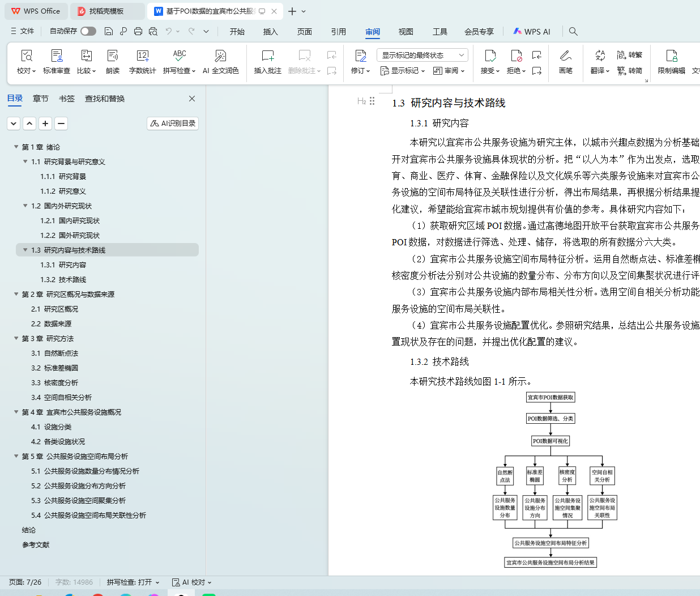The height and width of the screenshot is (596, 700).
Task: Open the 书签 tab in sidebar
Action: 67,99
